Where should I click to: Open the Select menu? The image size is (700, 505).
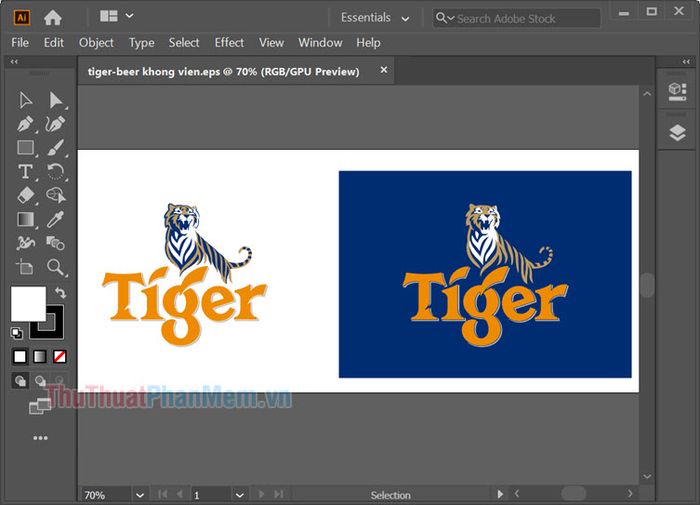click(x=183, y=42)
